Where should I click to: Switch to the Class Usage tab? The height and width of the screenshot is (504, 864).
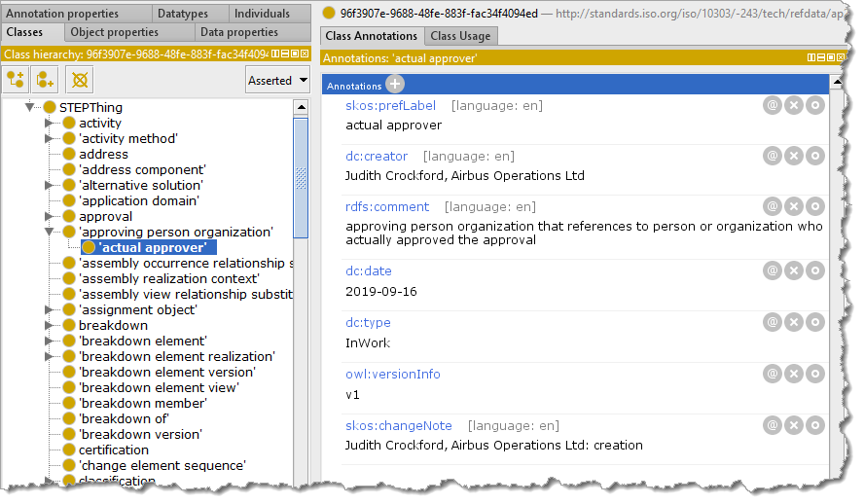click(x=461, y=36)
